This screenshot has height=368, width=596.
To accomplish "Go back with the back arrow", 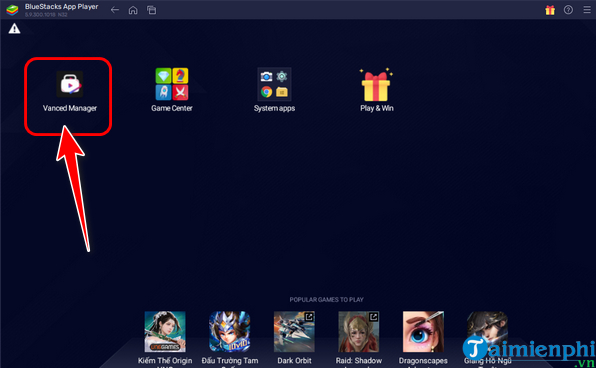I will pos(115,10).
